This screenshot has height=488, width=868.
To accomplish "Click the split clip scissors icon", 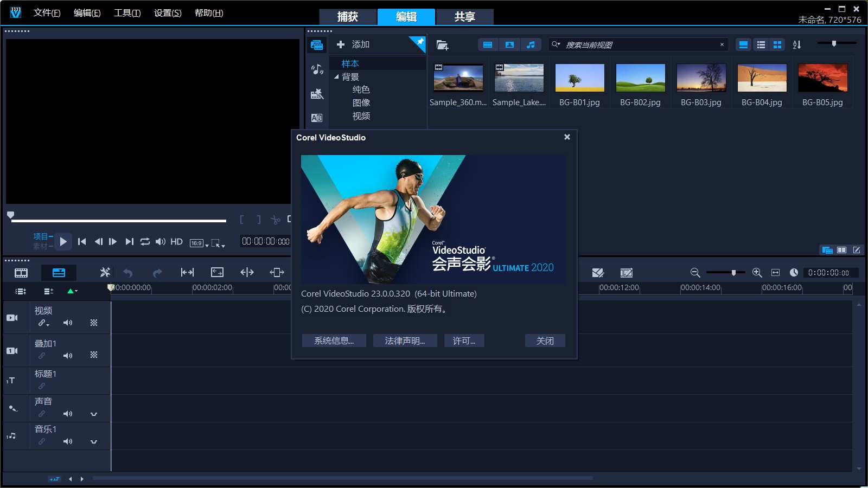I will [x=276, y=220].
